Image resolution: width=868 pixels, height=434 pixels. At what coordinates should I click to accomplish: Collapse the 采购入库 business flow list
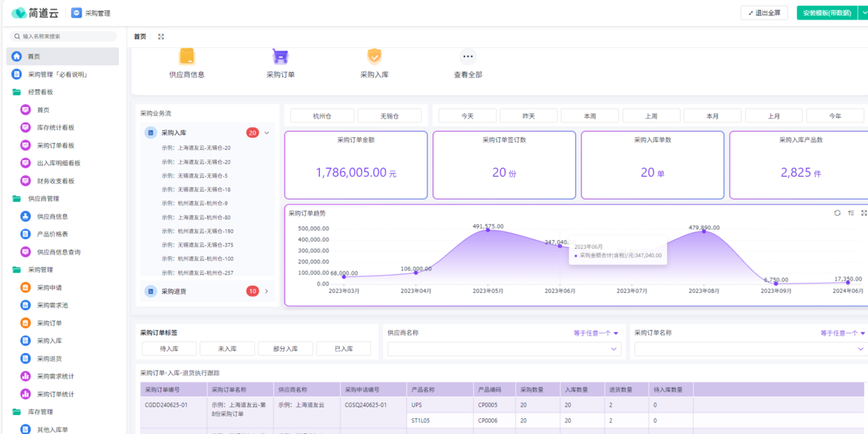coord(266,133)
